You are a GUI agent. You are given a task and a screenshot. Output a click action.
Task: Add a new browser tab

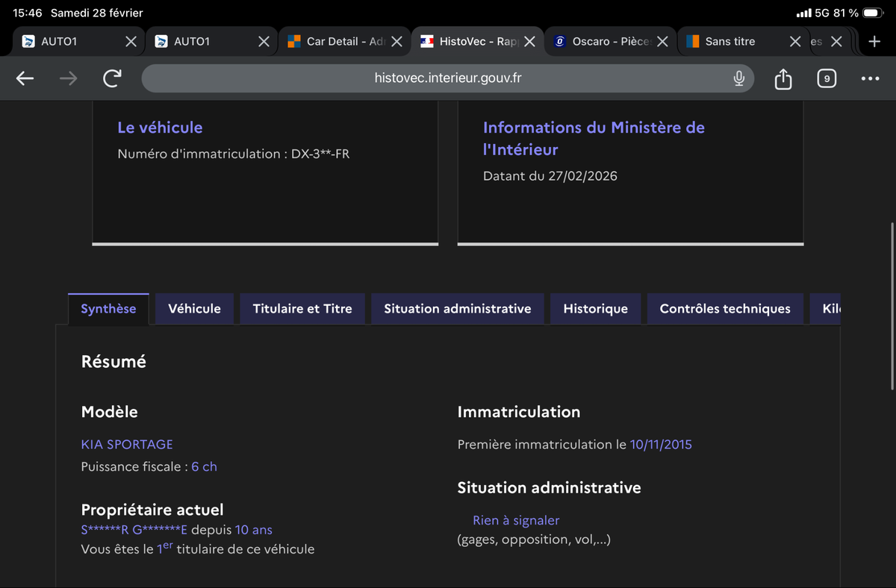874,42
